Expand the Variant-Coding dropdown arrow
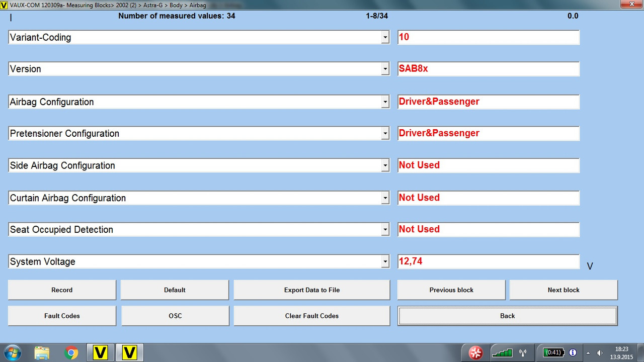This screenshot has width=644, height=362. click(x=385, y=37)
